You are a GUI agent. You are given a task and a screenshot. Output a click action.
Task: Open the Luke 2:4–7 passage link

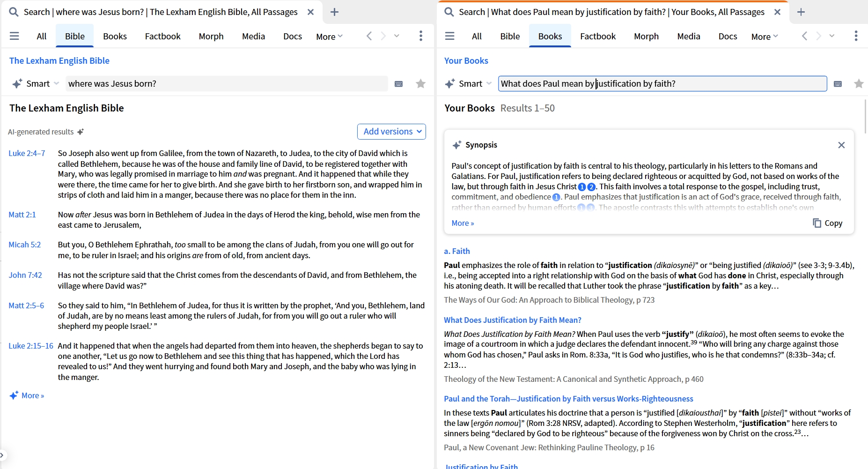tap(27, 153)
